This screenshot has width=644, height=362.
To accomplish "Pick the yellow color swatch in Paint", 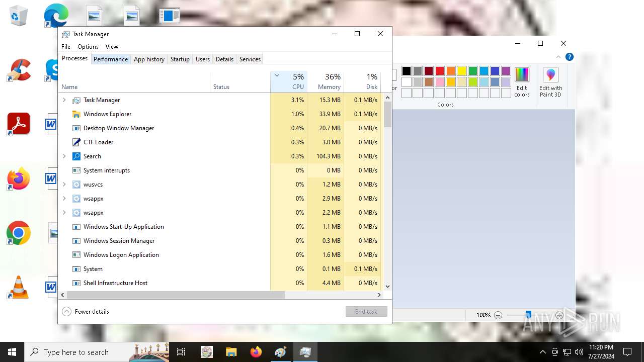I will point(462,71).
